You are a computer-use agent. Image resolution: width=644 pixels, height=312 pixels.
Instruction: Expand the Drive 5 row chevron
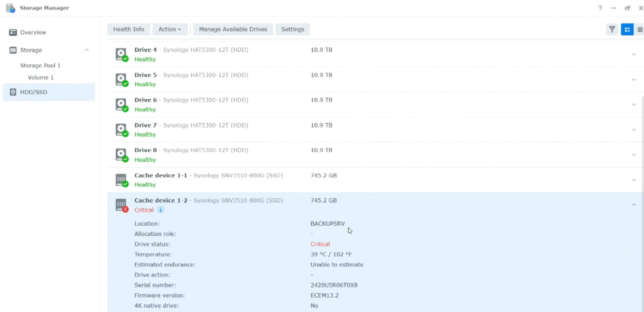click(634, 79)
